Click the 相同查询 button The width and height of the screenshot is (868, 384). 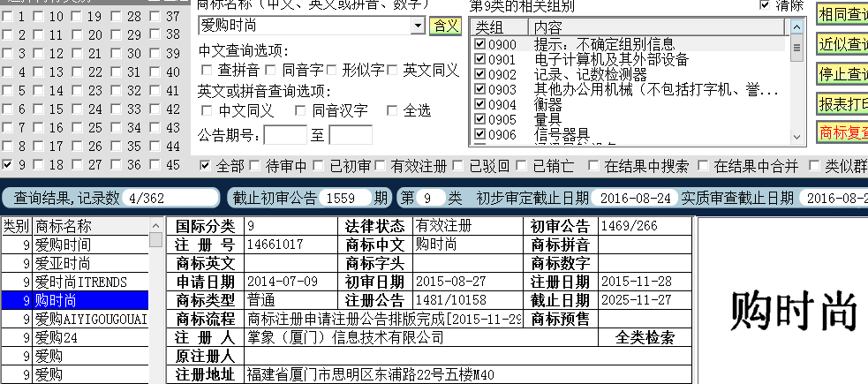coord(842,14)
